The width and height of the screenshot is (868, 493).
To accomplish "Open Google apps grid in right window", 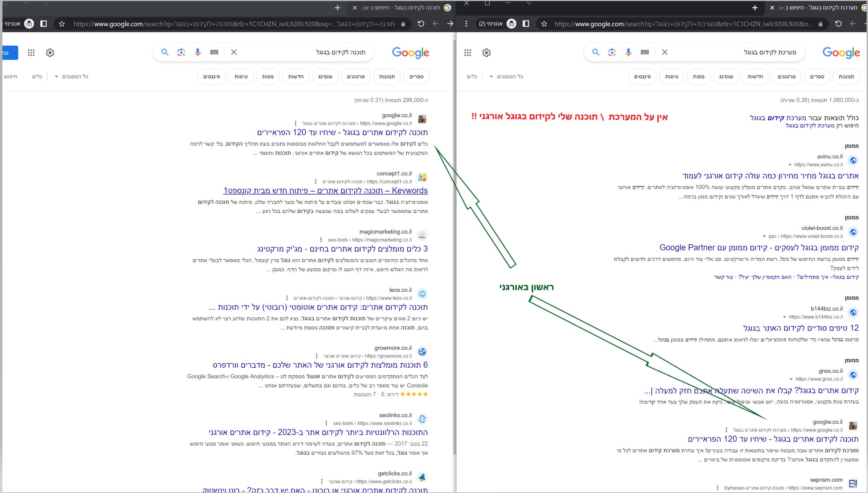I will click(468, 53).
